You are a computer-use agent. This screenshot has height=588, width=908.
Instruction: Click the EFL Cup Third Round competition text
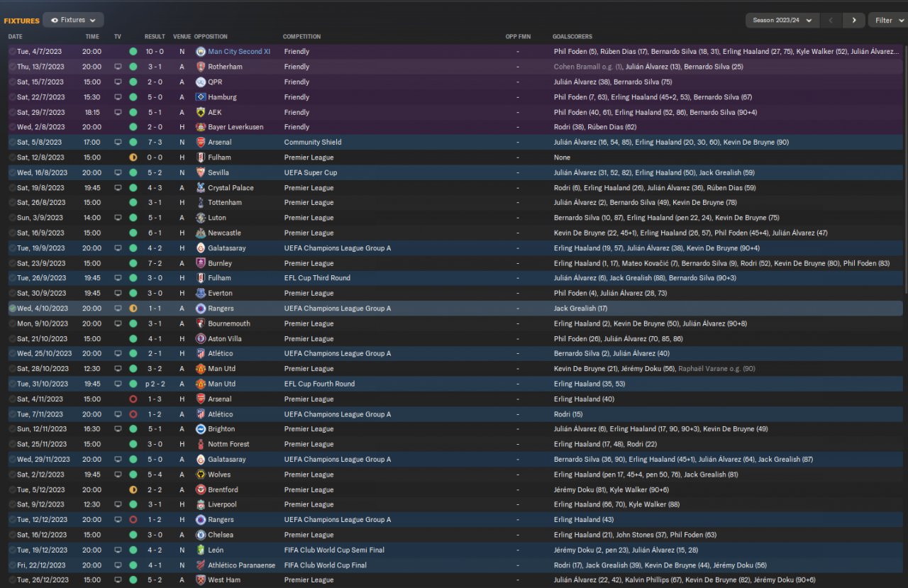(317, 278)
